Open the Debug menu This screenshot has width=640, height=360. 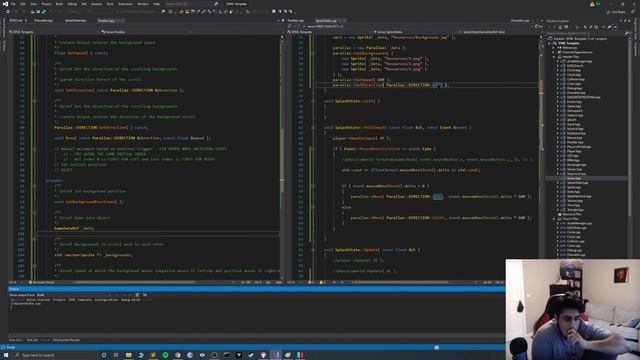[x=72, y=4]
